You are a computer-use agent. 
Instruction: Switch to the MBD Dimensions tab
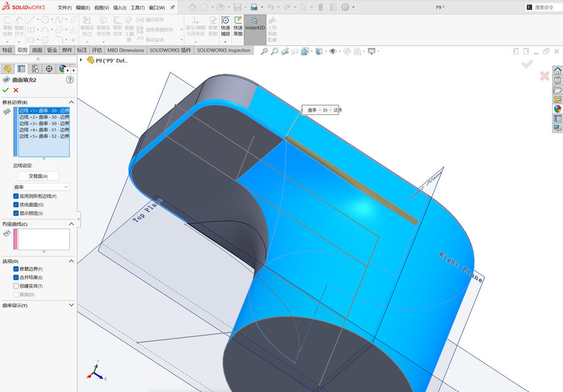pyautogui.click(x=125, y=50)
